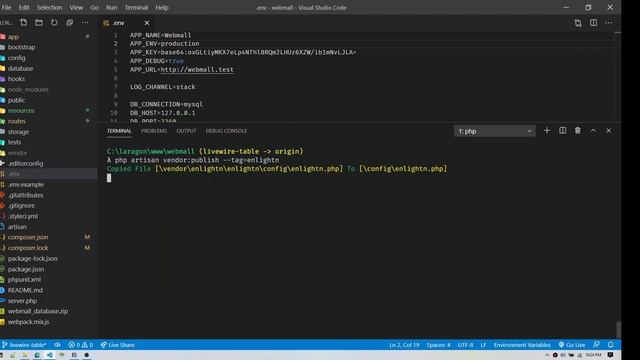Split the editor to the right
The width and height of the screenshot is (640, 360).
593,23
